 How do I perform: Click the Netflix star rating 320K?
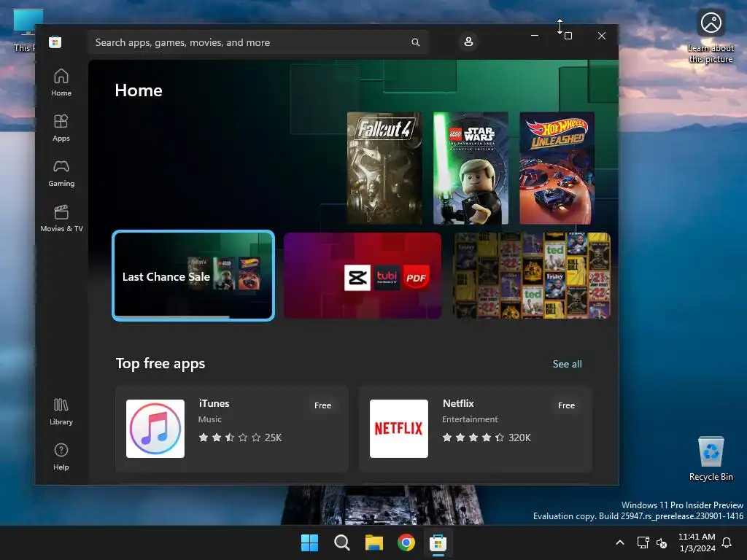click(487, 437)
